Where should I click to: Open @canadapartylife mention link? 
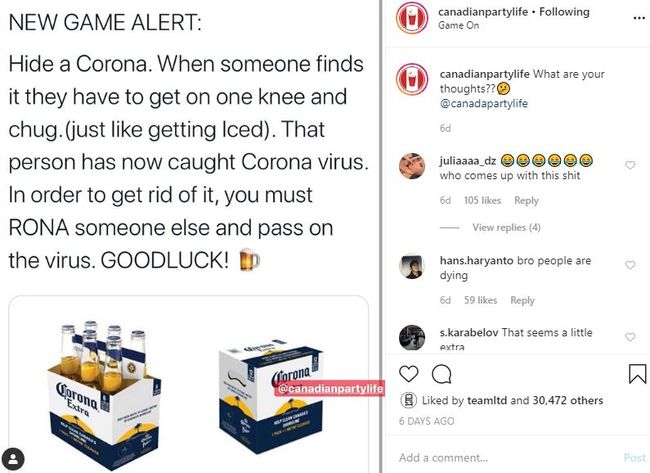pos(484,103)
